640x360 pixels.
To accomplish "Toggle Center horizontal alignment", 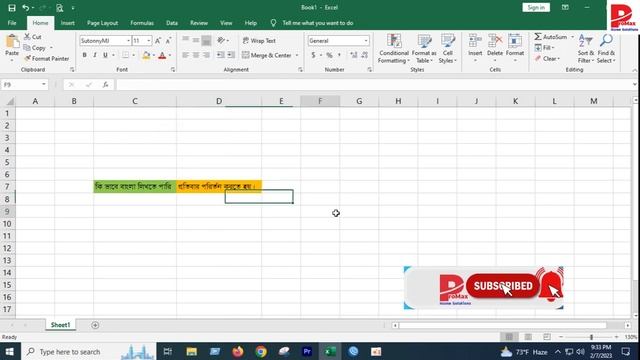I will point(196,55).
